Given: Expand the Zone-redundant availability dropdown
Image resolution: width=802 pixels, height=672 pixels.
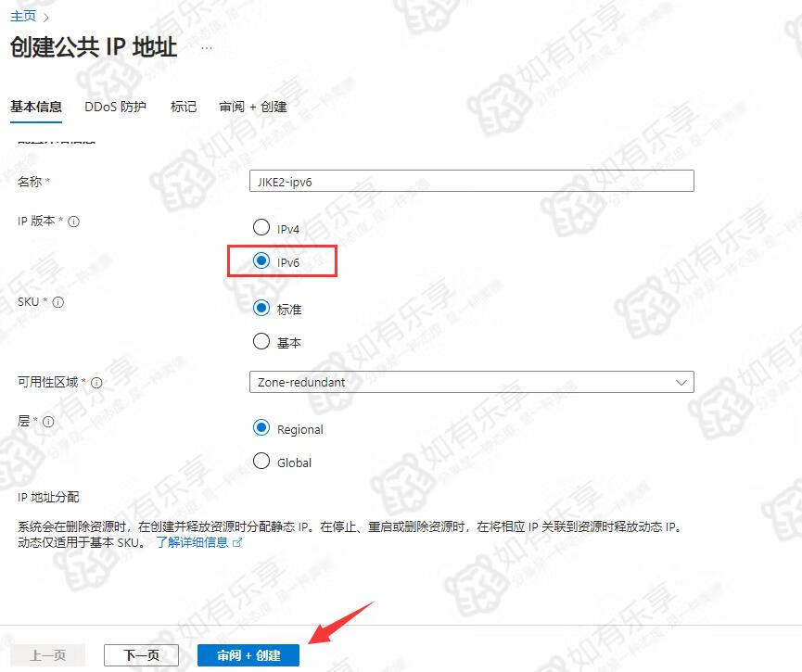Looking at the screenshot, I should pyautogui.click(x=471, y=382).
